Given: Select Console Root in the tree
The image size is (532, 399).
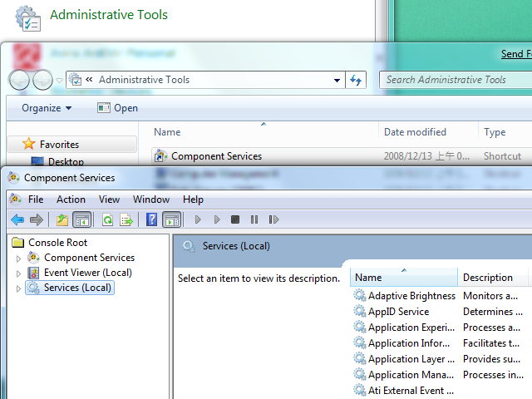Looking at the screenshot, I should tap(57, 243).
